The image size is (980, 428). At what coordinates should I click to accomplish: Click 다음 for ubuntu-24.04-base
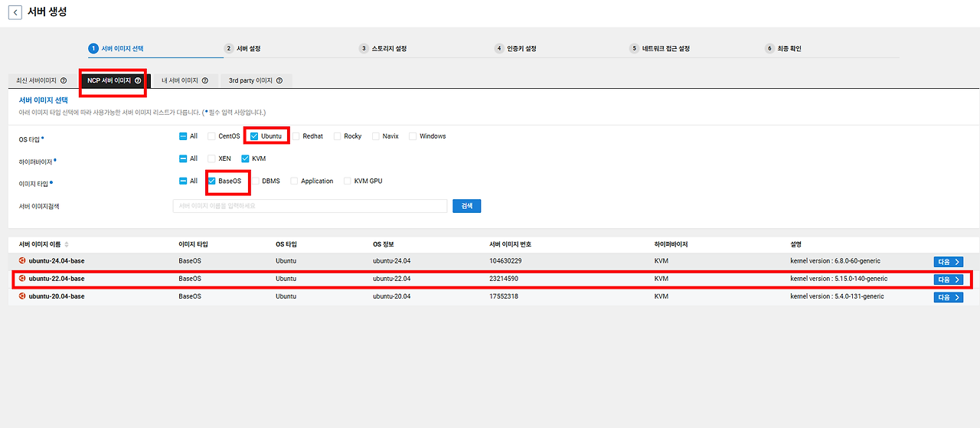[x=948, y=261]
